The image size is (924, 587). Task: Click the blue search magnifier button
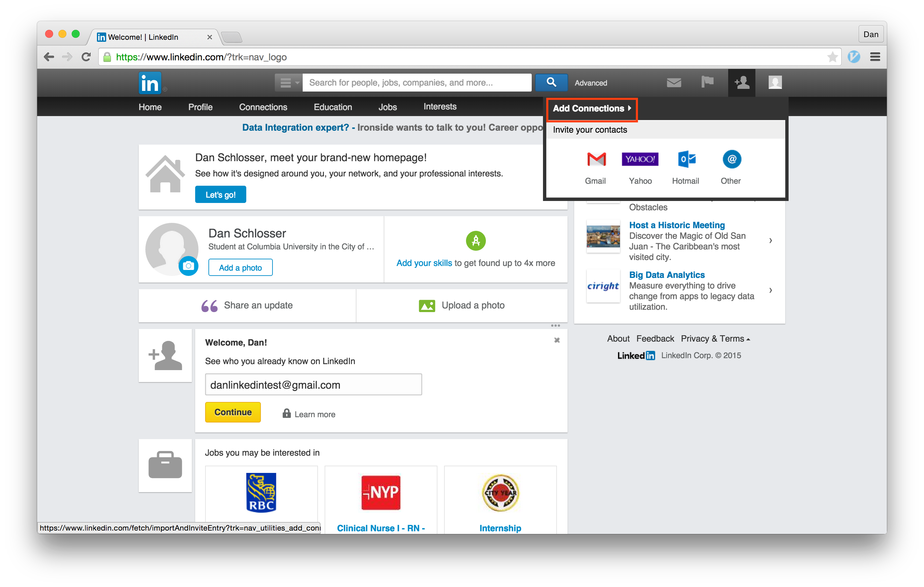(551, 82)
